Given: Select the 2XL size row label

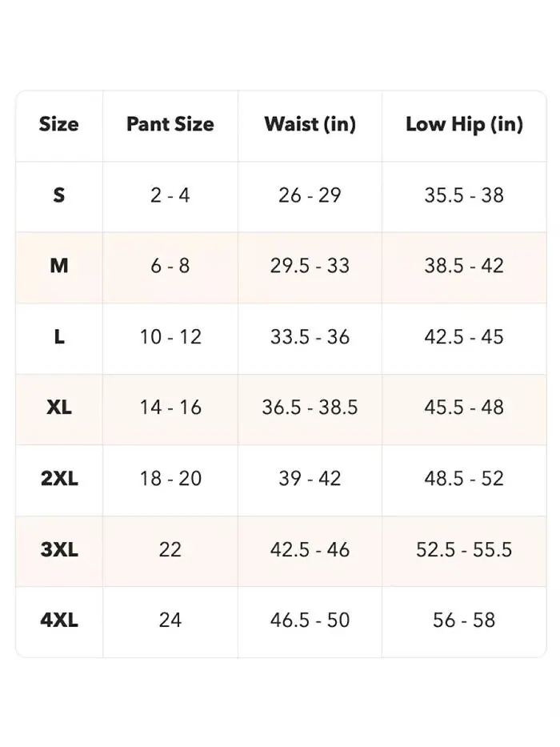Looking at the screenshot, I should click(59, 478).
